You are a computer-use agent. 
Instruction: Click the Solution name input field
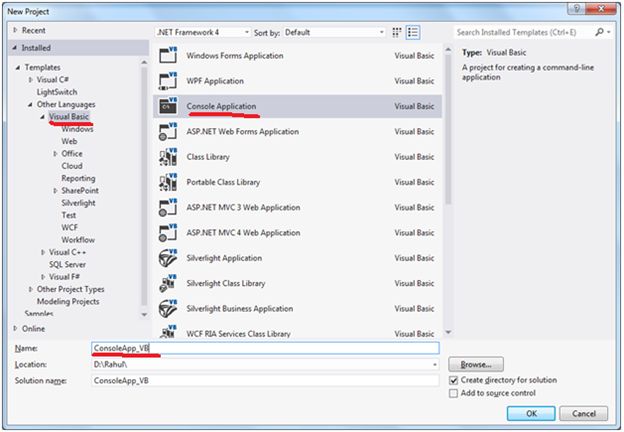tap(265, 381)
